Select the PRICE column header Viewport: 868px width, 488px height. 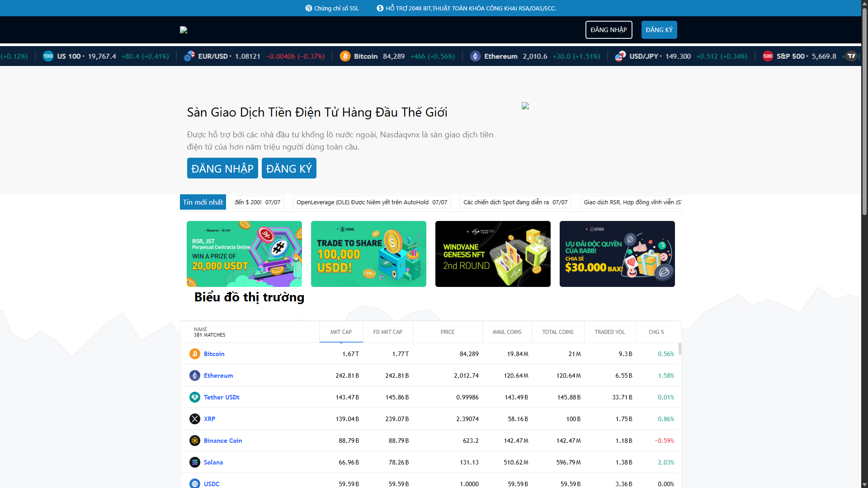[447, 332]
